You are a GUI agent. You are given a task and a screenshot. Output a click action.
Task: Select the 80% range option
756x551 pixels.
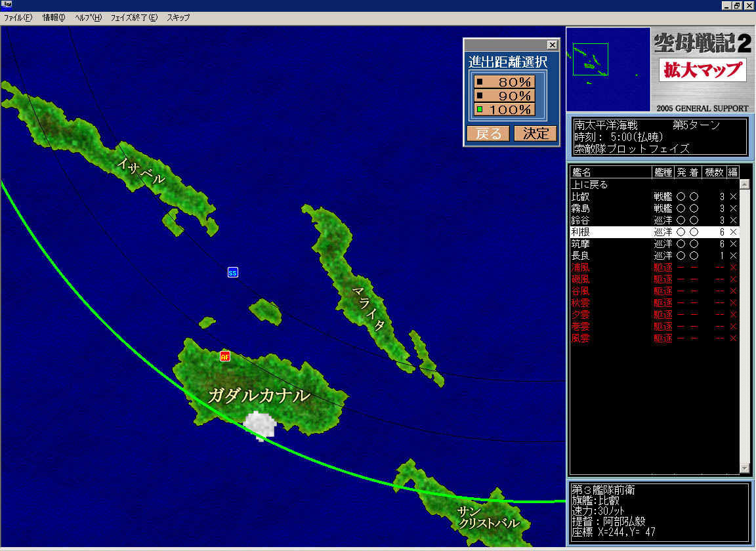tap(504, 82)
